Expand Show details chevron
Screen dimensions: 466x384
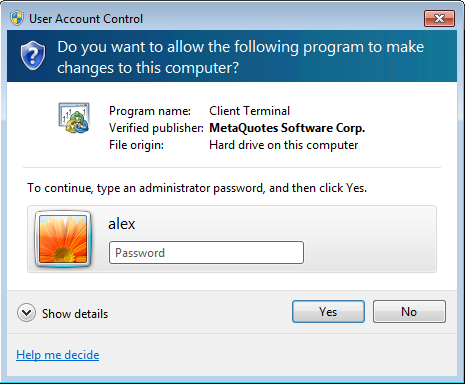[26, 313]
